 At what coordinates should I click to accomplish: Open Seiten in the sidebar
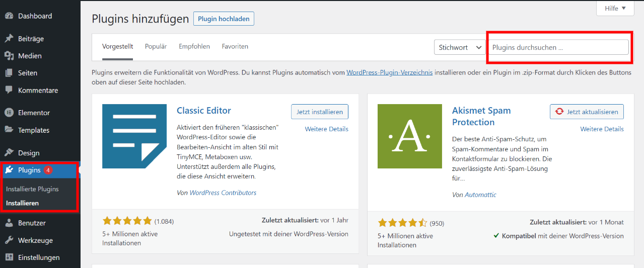(28, 73)
